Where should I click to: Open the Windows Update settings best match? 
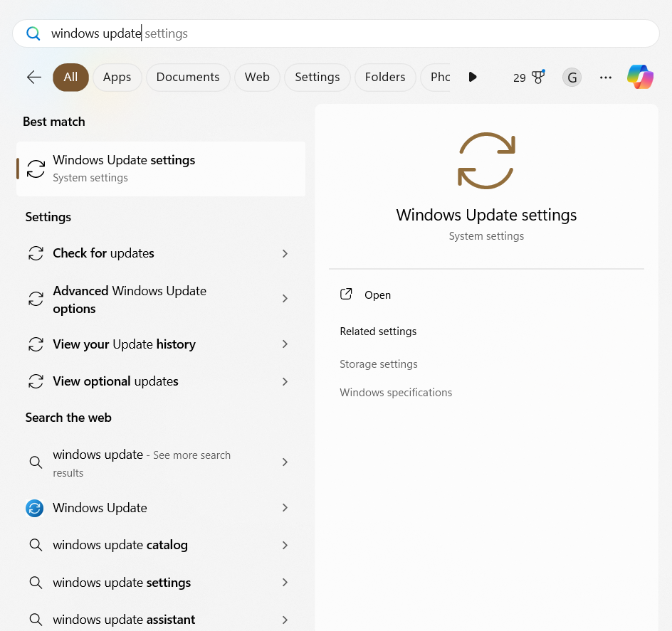click(161, 169)
